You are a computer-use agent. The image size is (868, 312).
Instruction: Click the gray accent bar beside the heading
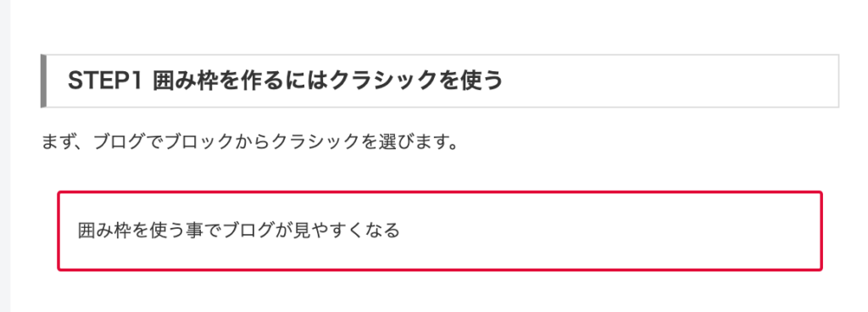point(43,81)
